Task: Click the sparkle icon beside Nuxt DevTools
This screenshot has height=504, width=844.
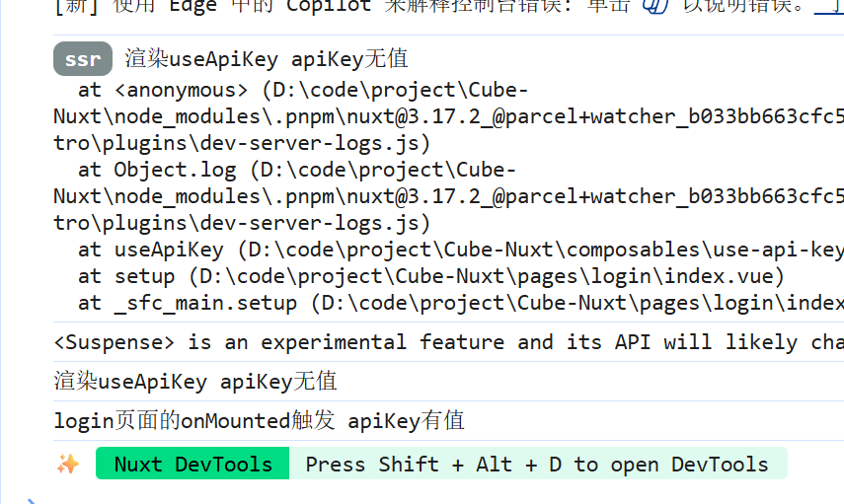Action: pyautogui.click(x=68, y=464)
